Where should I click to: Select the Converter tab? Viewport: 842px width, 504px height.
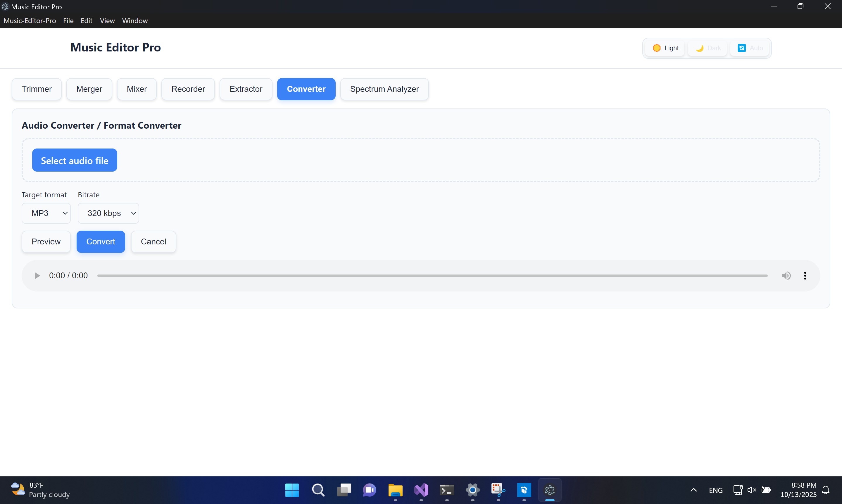point(306,89)
